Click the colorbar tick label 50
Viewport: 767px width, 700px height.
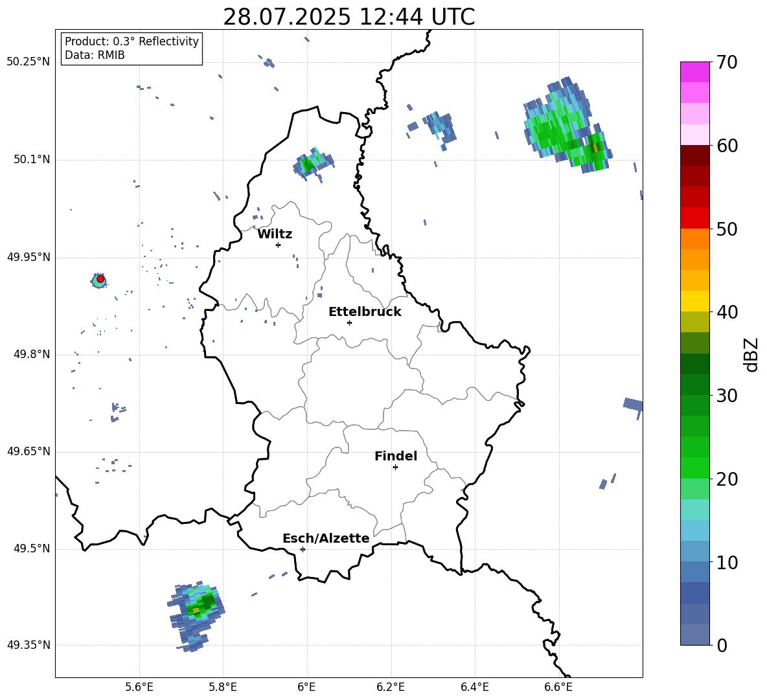pos(727,229)
